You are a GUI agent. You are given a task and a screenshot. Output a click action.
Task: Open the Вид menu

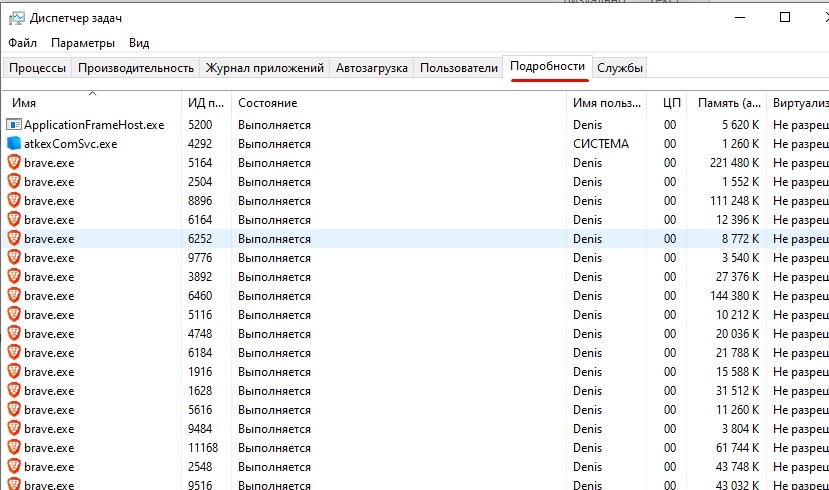[139, 43]
